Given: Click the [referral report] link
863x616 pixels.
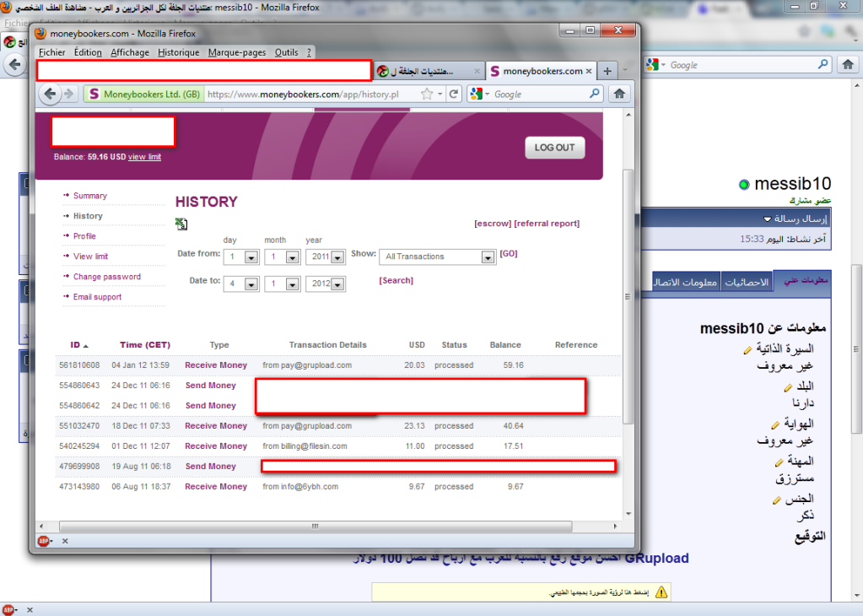Looking at the screenshot, I should click(x=547, y=224).
